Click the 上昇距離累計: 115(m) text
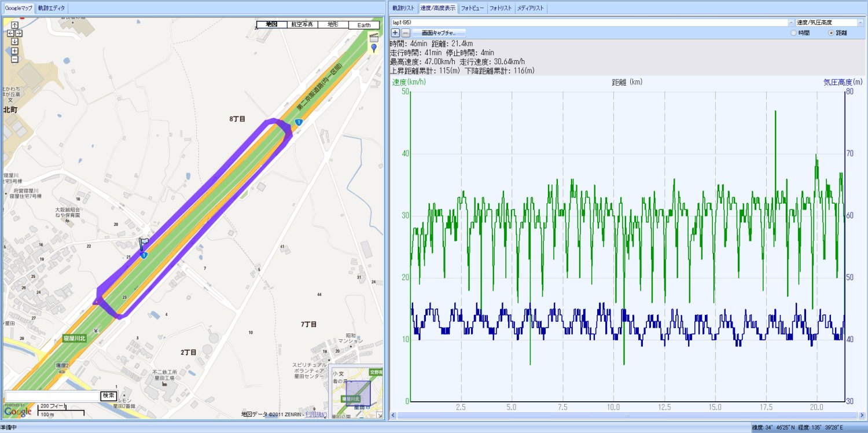The width and height of the screenshot is (868, 433). tap(425, 71)
